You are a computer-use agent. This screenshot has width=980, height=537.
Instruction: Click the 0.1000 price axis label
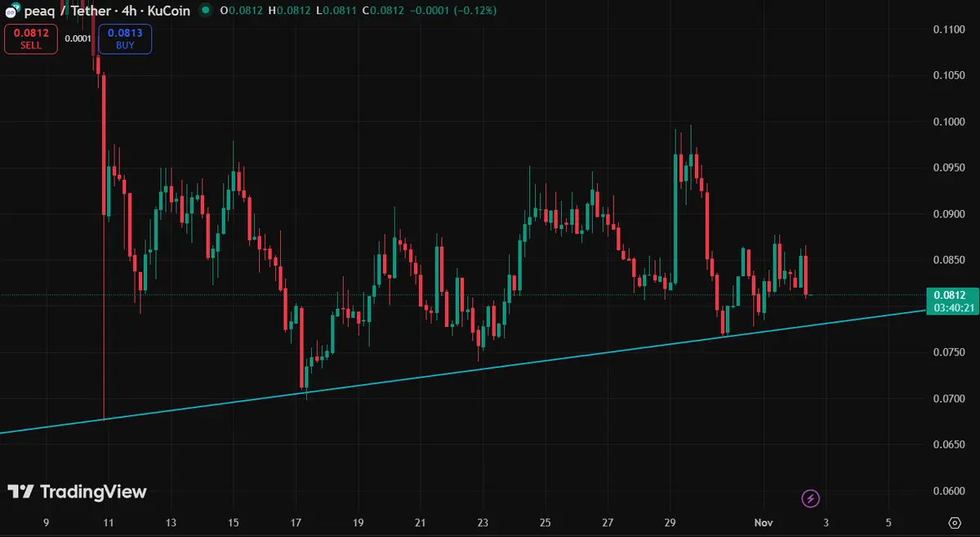click(949, 122)
